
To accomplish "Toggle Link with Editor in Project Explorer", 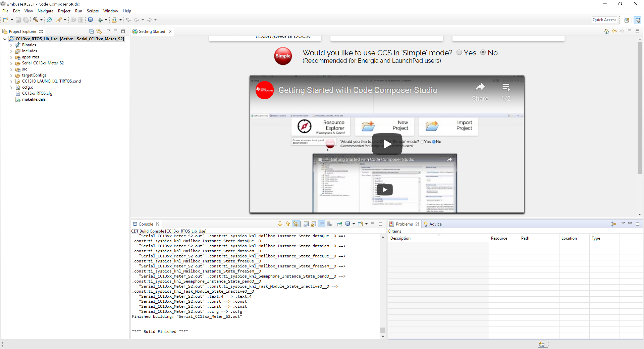I will [x=99, y=31].
